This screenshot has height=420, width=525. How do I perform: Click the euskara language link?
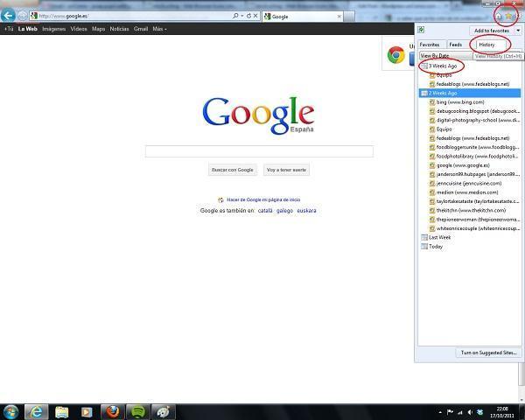(306, 211)
